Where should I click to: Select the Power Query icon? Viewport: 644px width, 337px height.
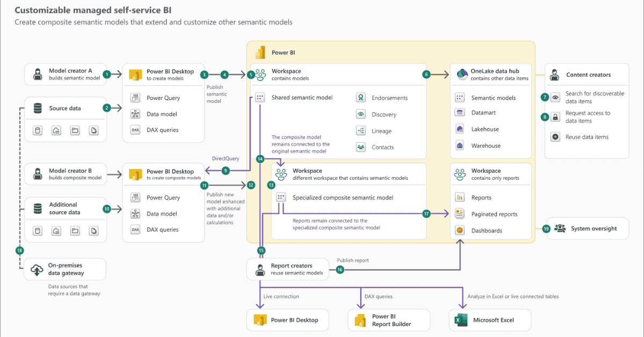[x=135, y=98]
